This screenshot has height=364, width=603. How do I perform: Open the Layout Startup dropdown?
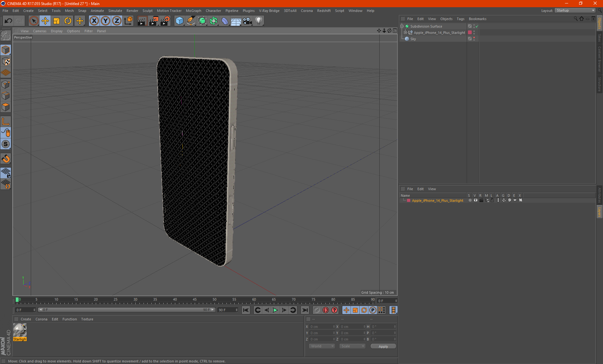(x=575, y=10)
